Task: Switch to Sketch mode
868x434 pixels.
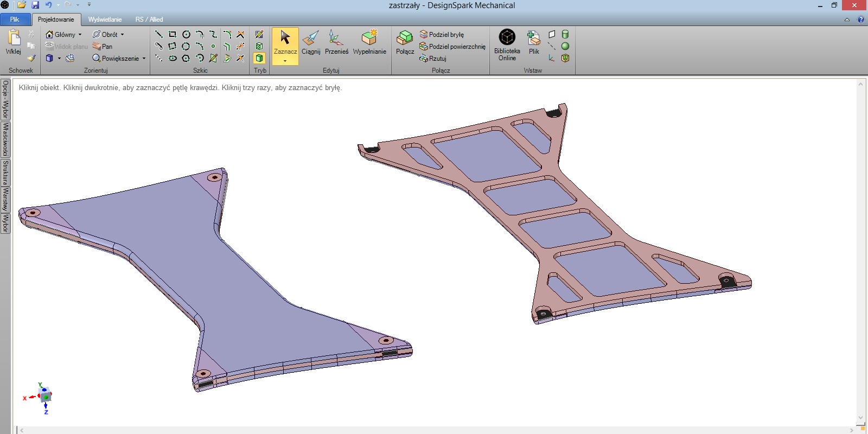Action: click(259, 34)
